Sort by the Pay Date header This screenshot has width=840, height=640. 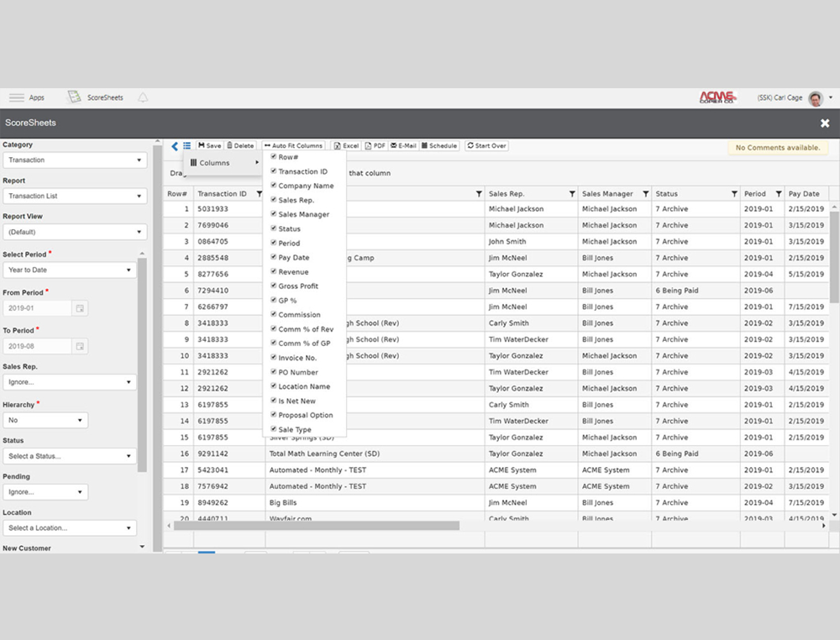point(804,194)
